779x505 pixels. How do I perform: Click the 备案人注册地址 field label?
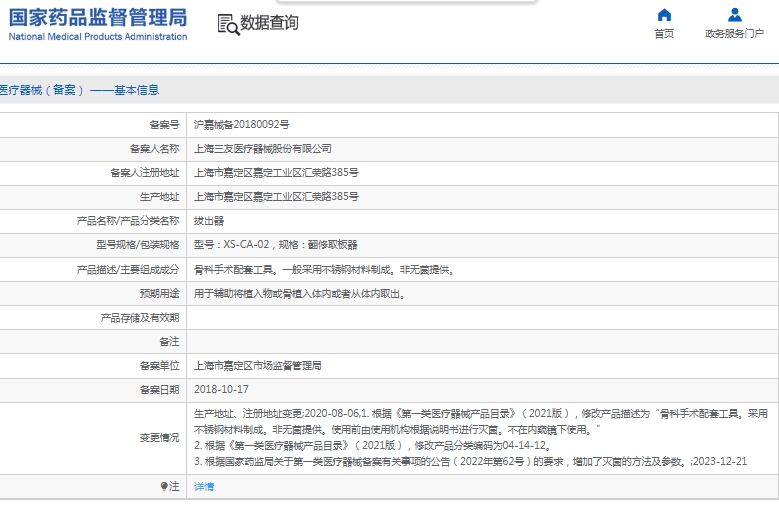pyautogui.click(x=145, y=172)
